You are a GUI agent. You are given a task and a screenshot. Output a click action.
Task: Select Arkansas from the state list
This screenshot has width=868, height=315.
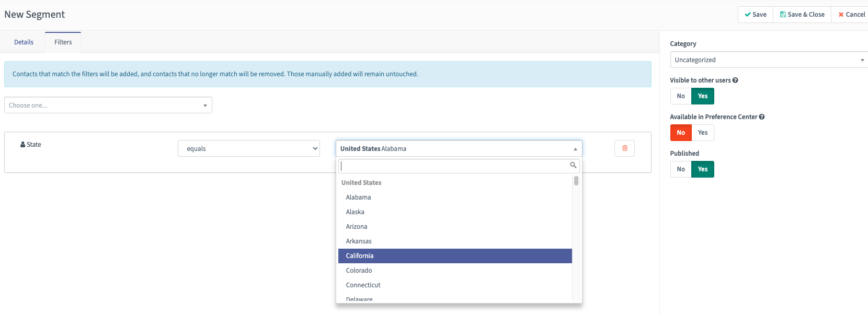tap(455, 241)
